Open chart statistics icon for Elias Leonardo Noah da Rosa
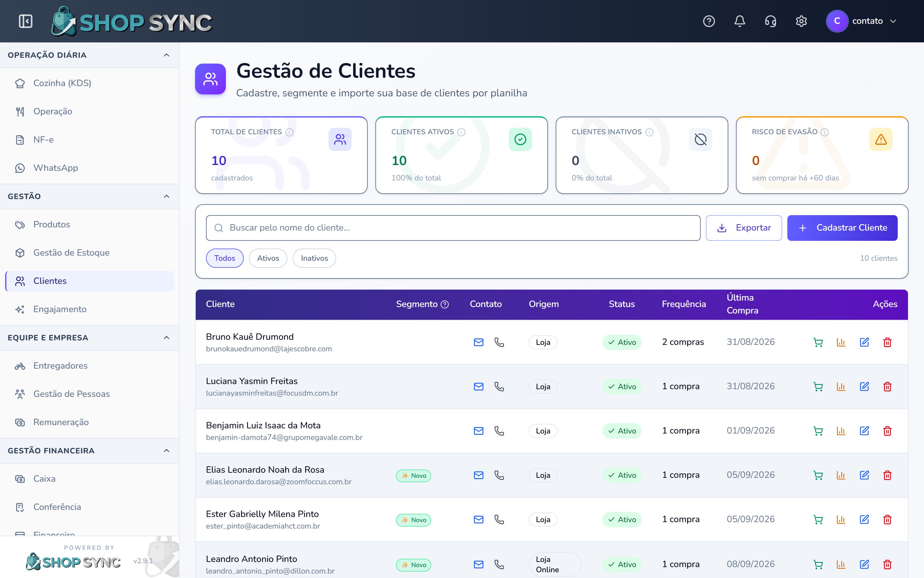Screen dimensions: 924x578 click(841, 475)
